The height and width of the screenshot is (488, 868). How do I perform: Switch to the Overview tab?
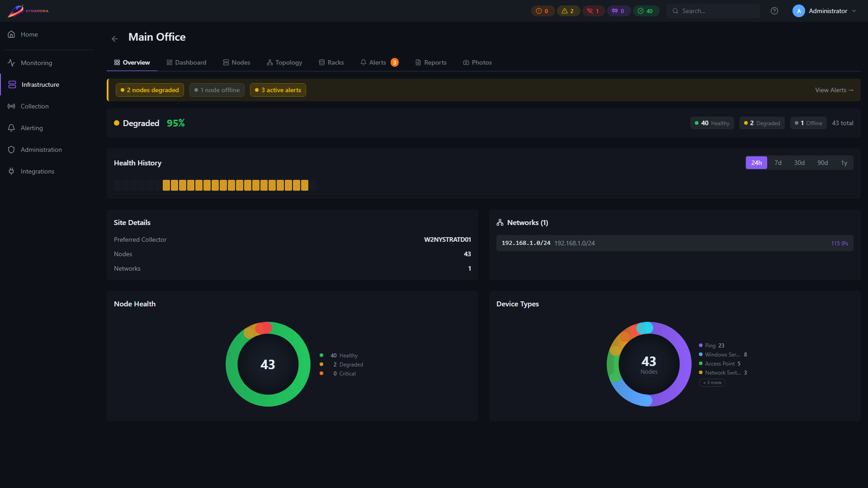(132, 62)
